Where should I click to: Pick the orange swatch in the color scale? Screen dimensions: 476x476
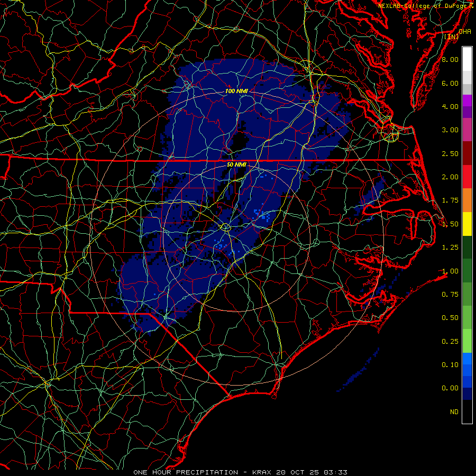pos(467,200)
